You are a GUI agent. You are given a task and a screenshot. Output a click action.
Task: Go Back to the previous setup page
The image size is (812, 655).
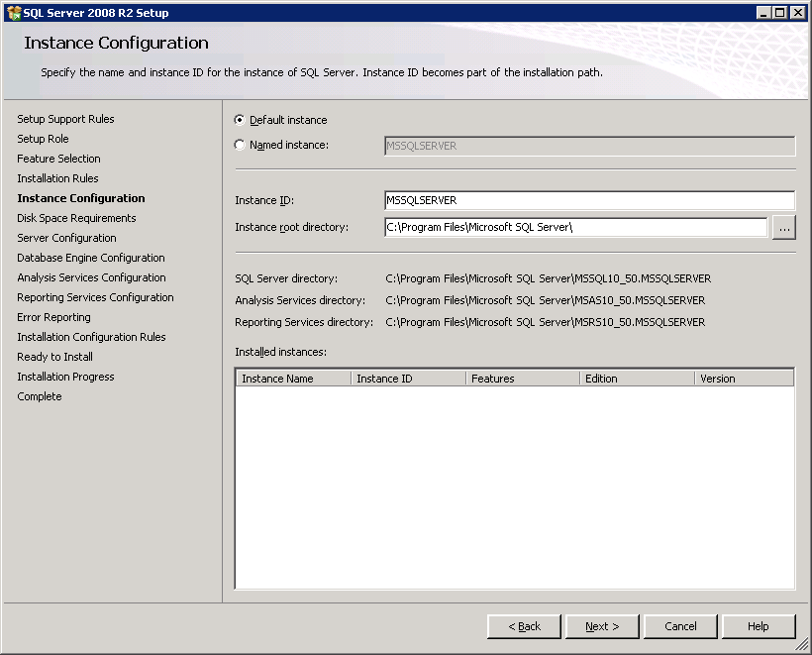coord(524,626)
